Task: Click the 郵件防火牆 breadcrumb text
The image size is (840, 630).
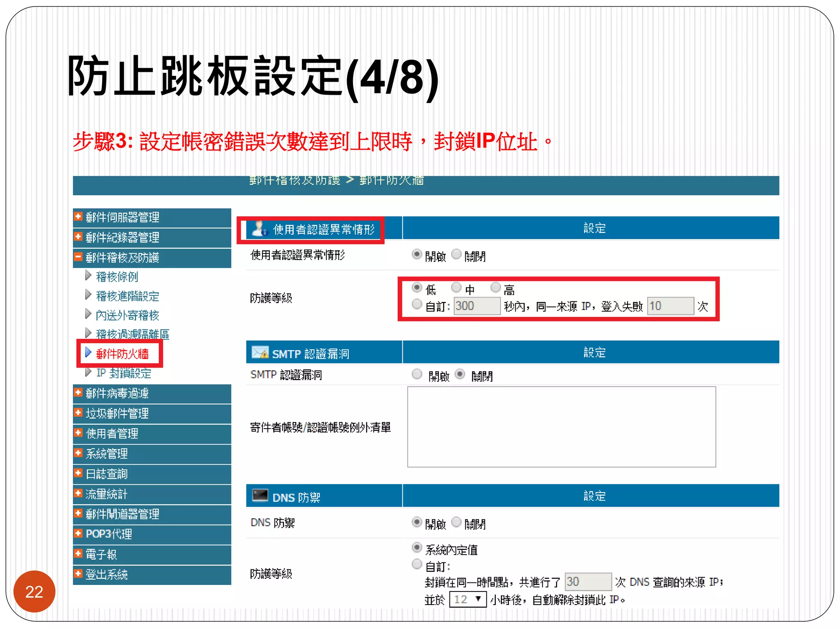Action: pos(392,180)
